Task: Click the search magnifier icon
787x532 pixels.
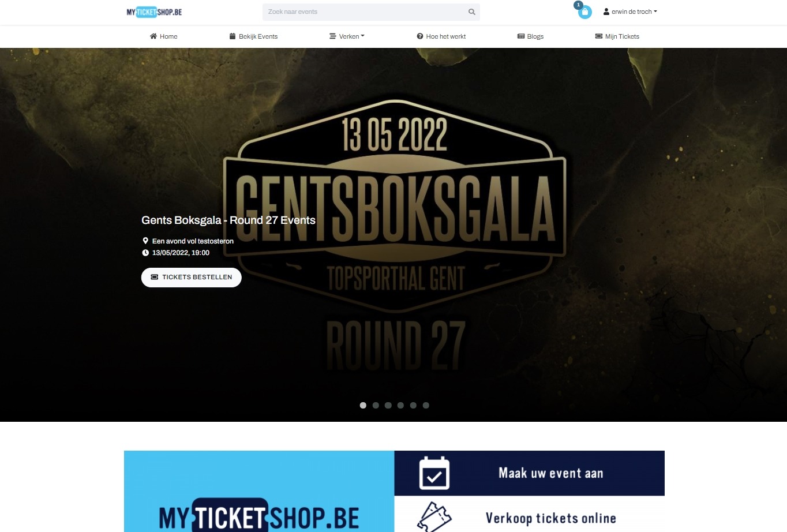Action: click(472, 12)
